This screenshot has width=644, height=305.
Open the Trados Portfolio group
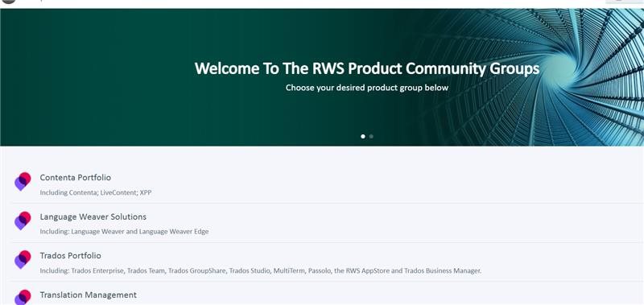click(70, 256)
